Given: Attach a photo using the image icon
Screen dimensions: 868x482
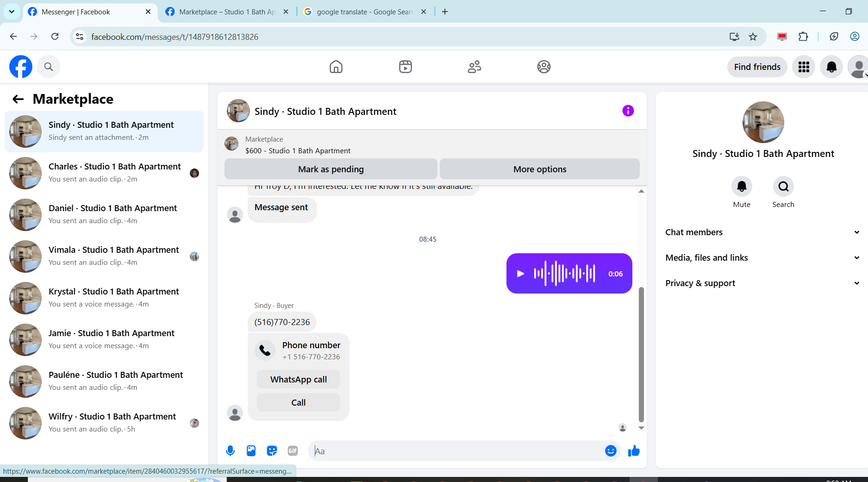Looking at the screenshot, I should [x=251, y=451].
